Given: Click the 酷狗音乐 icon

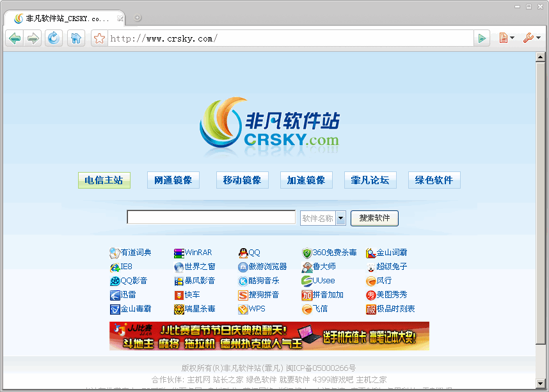Looking at the screenshot, I should pos(243,281).
